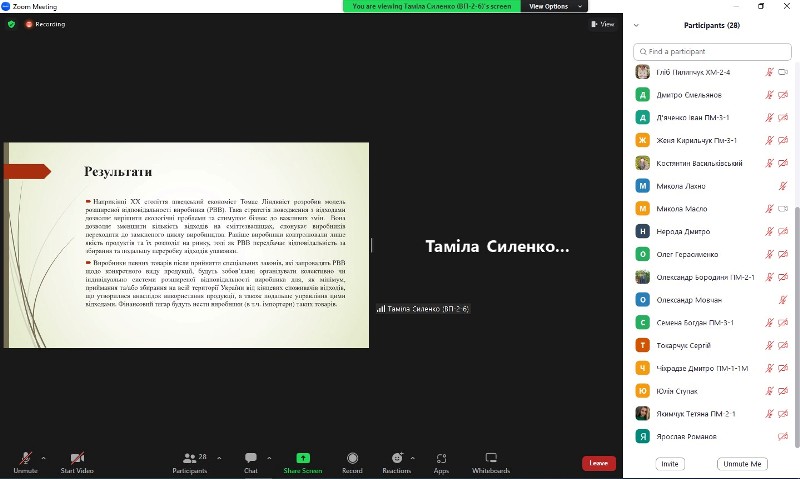
Task: Click the Start Video camera icon
Action: [x=77, y=458]
